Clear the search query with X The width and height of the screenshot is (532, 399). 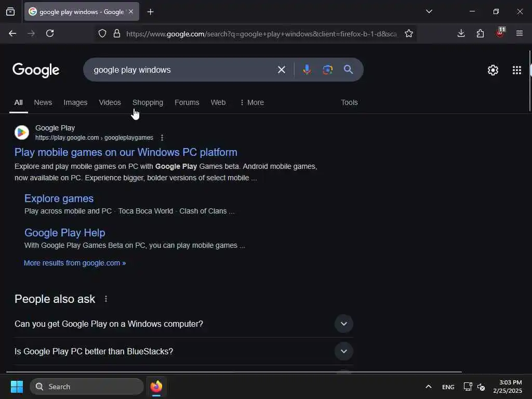281,70
